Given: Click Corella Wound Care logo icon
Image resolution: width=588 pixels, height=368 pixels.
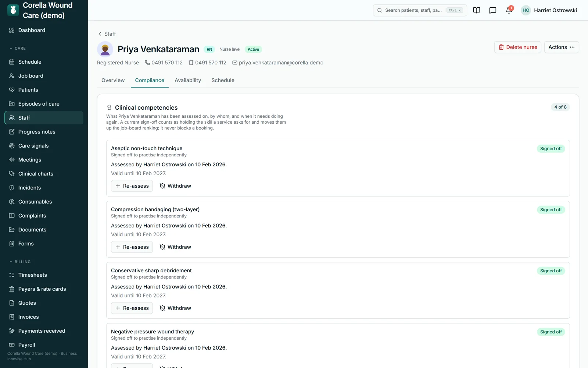Looking at the screenshot, I should [13, 10].
